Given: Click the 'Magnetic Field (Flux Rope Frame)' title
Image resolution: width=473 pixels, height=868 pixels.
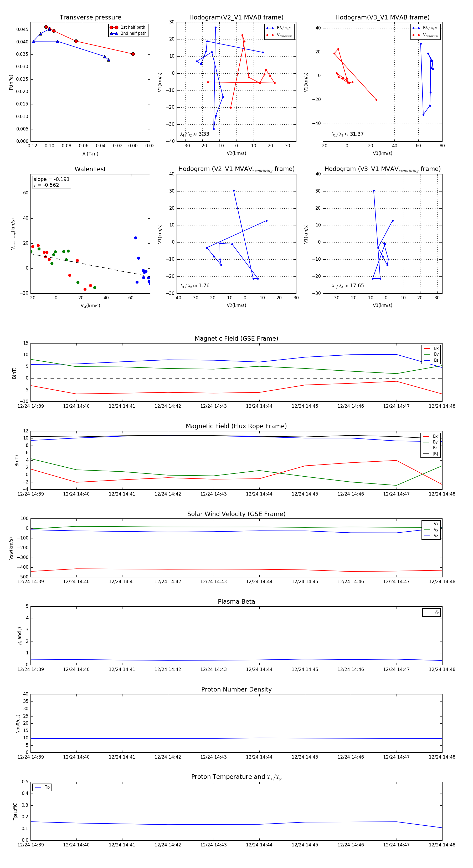Looking at the screenshot, I should click(236, 426).
